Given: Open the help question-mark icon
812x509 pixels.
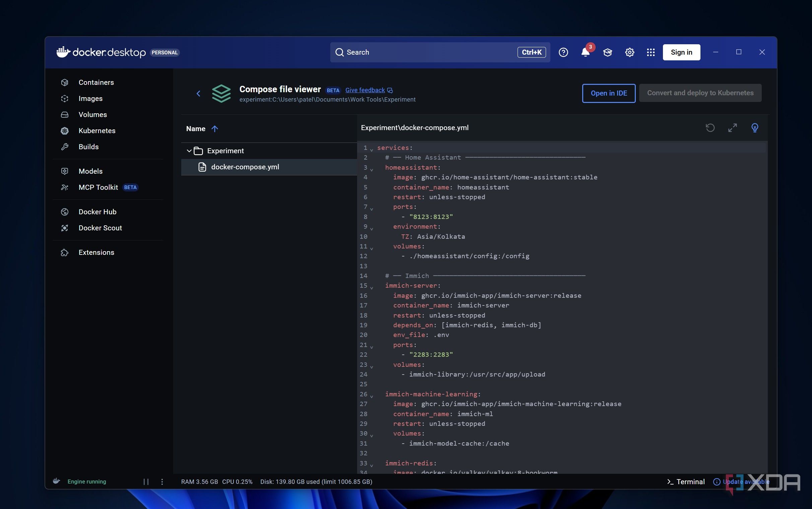Looking at the screenshot, I should pos(563,52).
